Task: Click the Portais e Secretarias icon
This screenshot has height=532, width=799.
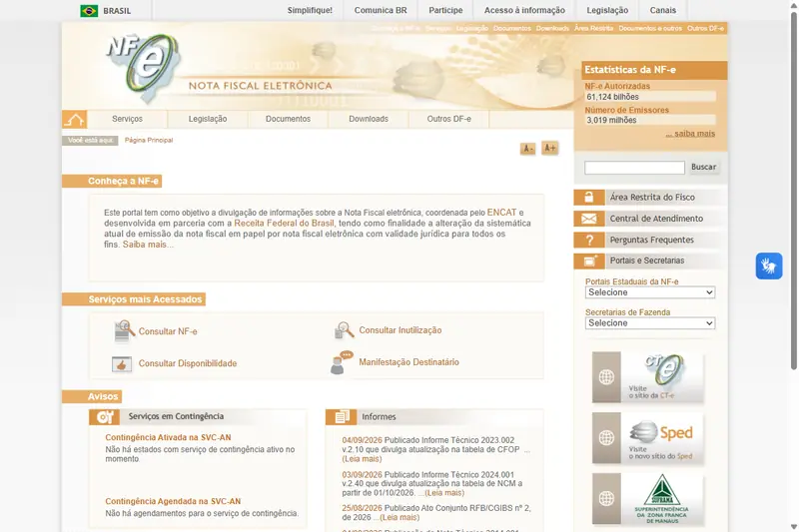Action: (589, 261)
